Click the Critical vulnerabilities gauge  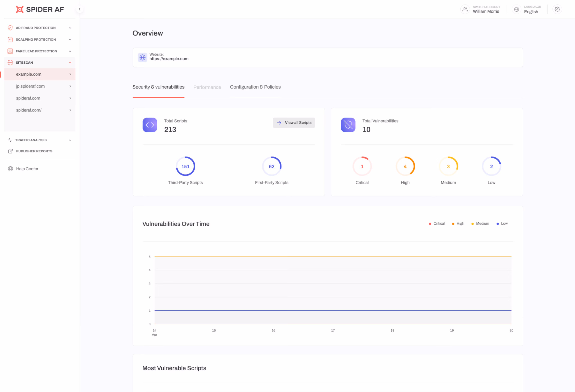[362, 166]
